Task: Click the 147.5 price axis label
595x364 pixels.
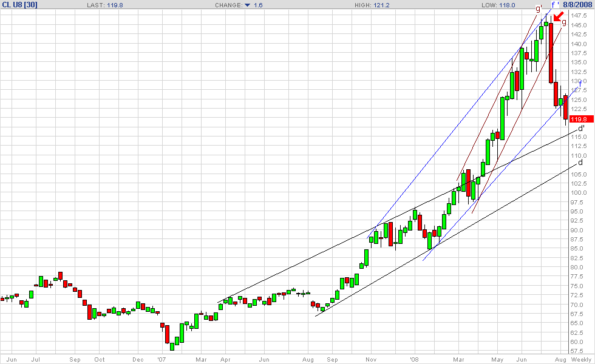Action: 579,16
